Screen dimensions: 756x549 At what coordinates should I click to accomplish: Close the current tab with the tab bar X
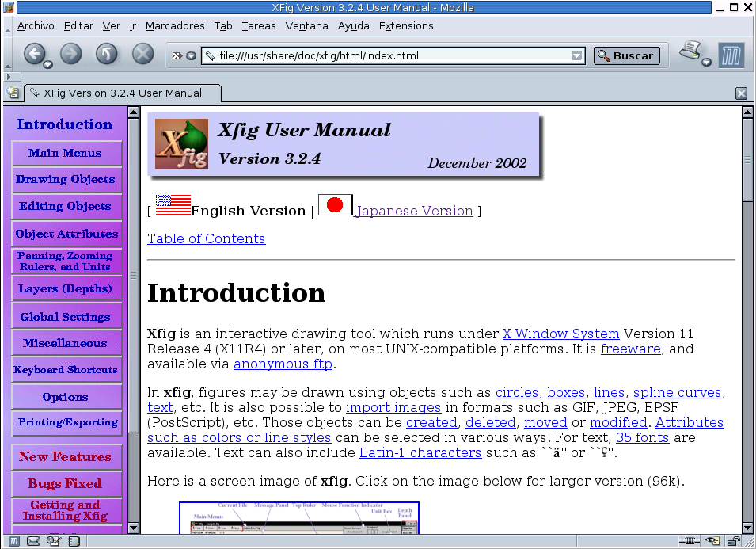point(741,93)
